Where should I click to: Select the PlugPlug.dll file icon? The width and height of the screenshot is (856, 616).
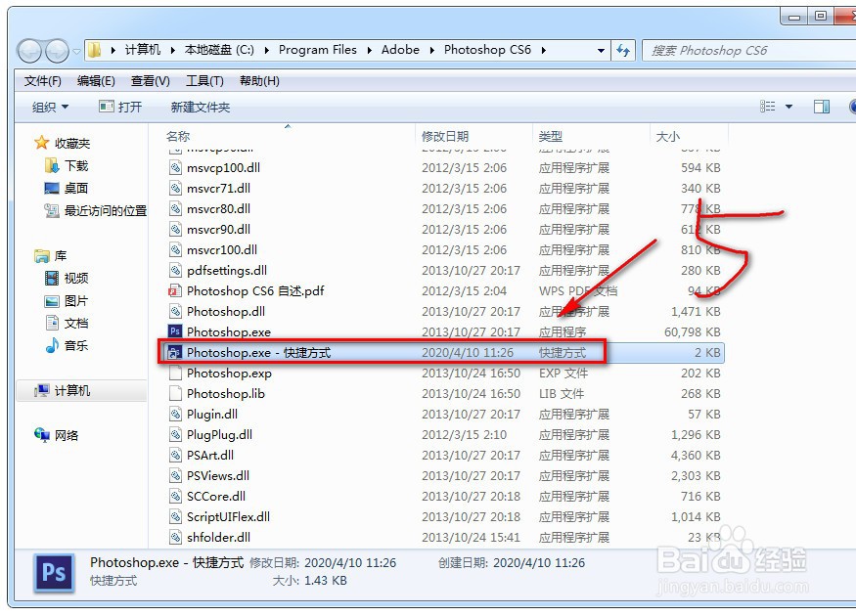tap(175, 435)
